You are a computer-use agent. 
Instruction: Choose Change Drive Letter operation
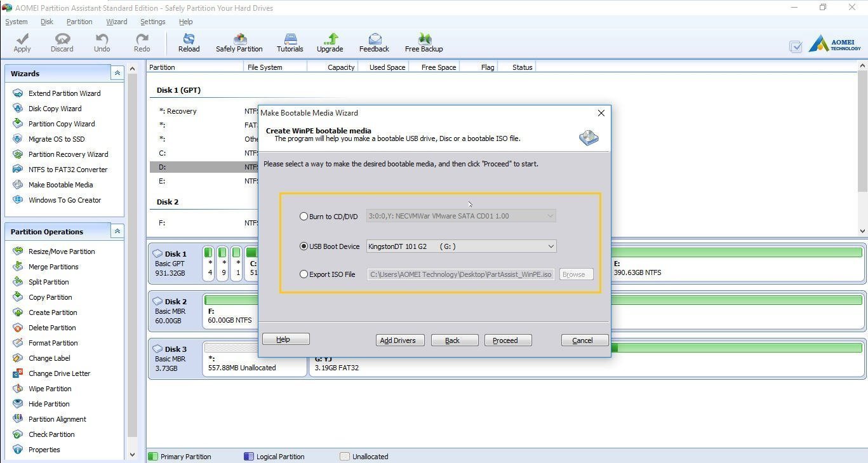click(x=59, y=373)
